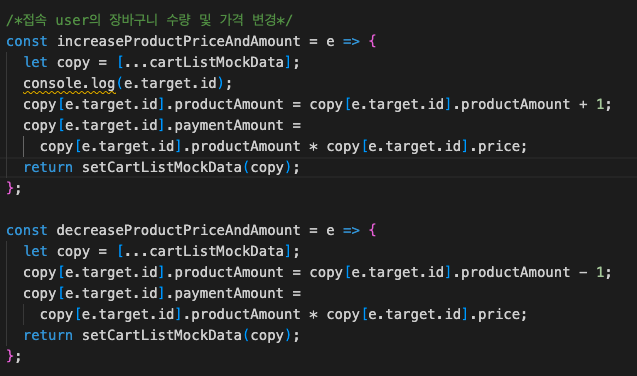The image size is (637, 376).
Task: Click 'const' keyword before increaseProductPriceAndAmount
Action: pos(27,41)
